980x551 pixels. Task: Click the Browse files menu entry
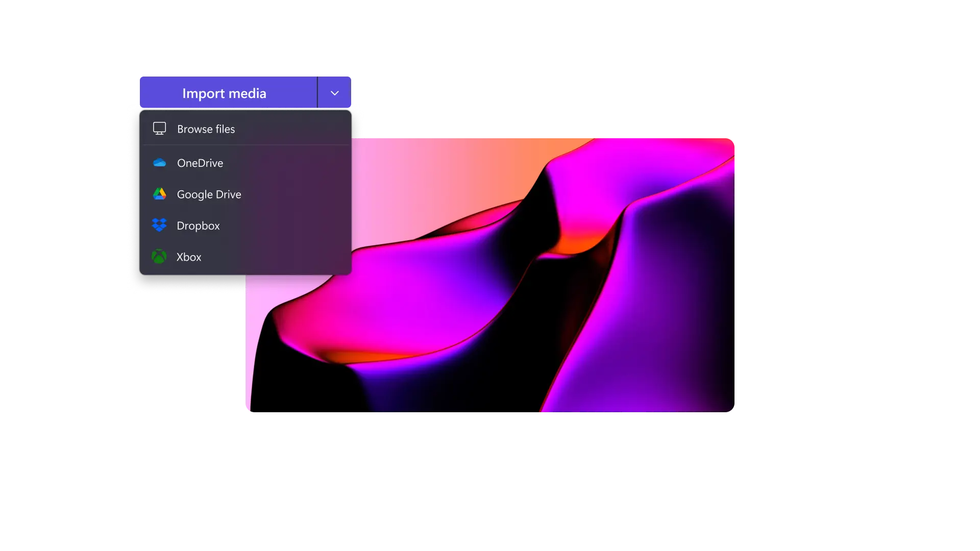(x=206, y=129)
